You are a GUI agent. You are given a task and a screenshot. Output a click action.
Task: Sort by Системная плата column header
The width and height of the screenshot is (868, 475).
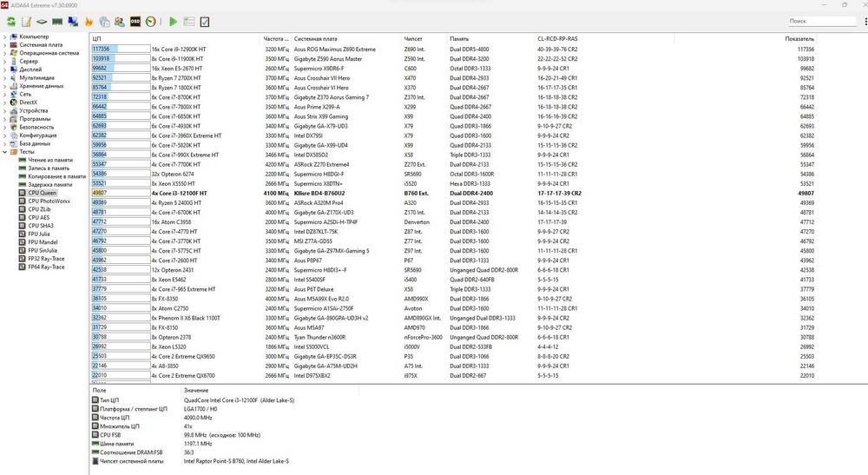[346, 39]
